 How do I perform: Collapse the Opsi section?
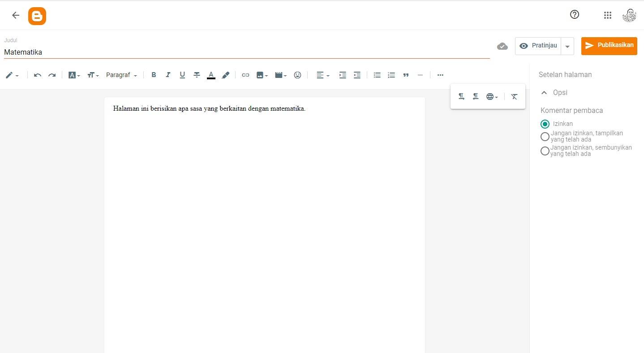pyautogui.click(x=544, y=92)
